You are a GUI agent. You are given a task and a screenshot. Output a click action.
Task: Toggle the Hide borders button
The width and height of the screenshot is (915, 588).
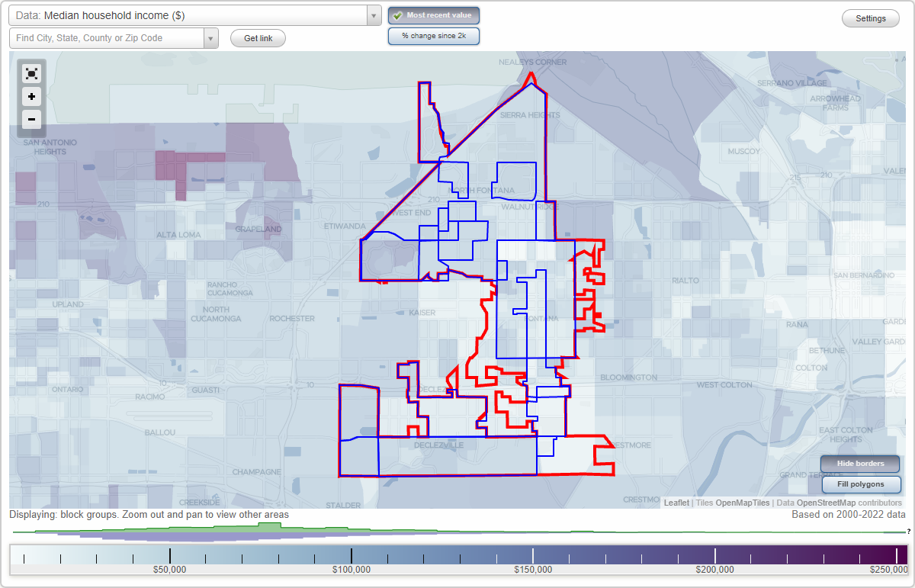(860, 464)
